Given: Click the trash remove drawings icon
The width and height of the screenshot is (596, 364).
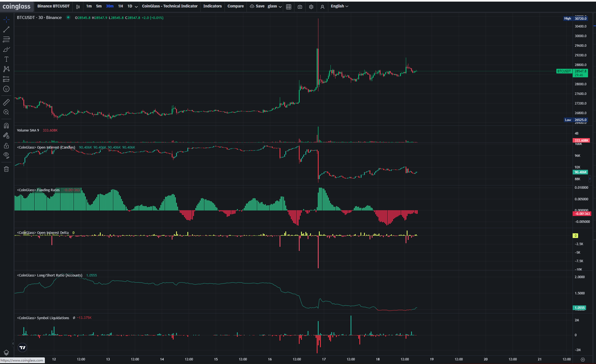Looking at the screenshot, I should click(x=6, y=169).
